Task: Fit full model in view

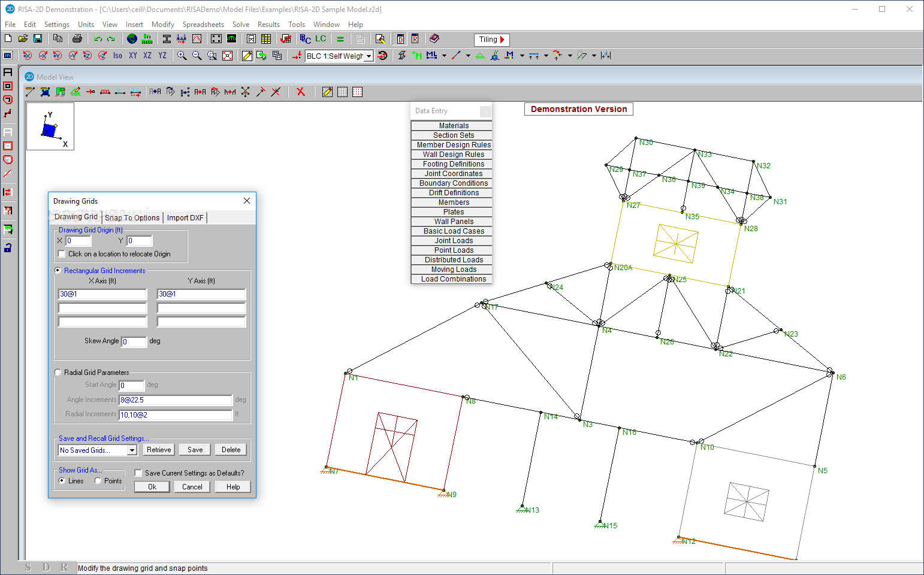Action: [x=227, y=56]
